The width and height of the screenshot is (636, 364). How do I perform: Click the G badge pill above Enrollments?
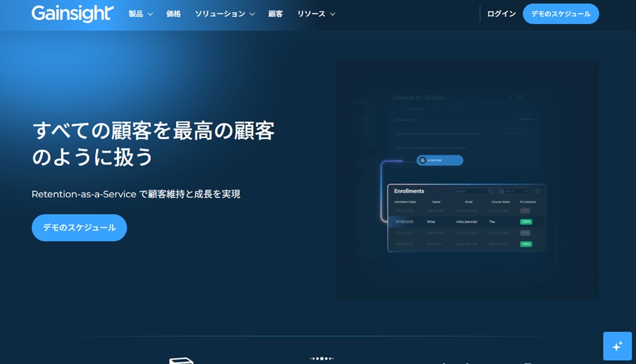(x=439, y=161)
